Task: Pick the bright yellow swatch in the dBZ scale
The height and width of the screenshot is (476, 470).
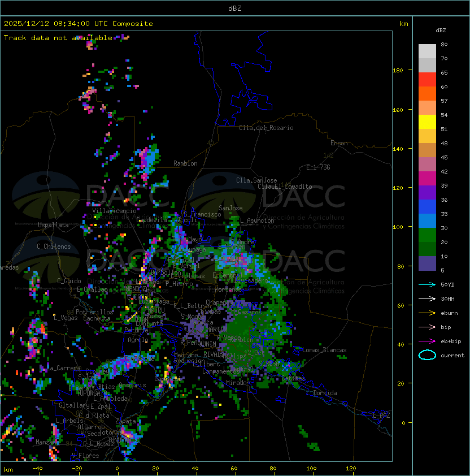Action: point(427,122)
